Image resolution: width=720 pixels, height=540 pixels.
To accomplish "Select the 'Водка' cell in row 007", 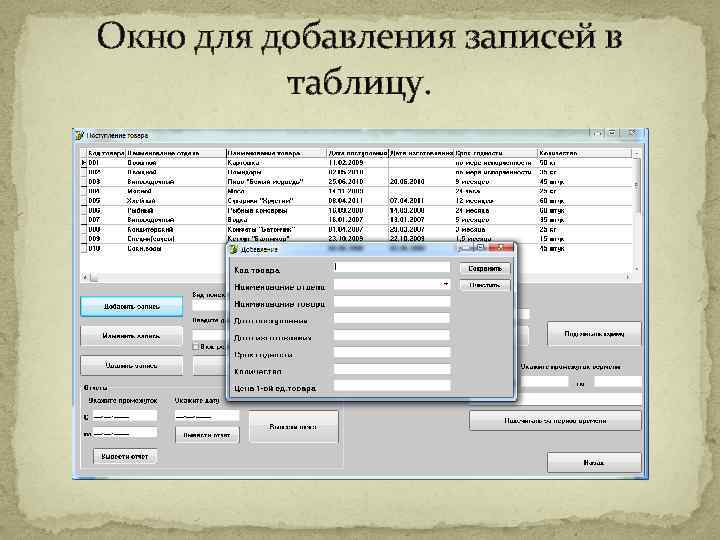I will pos(276,219).
